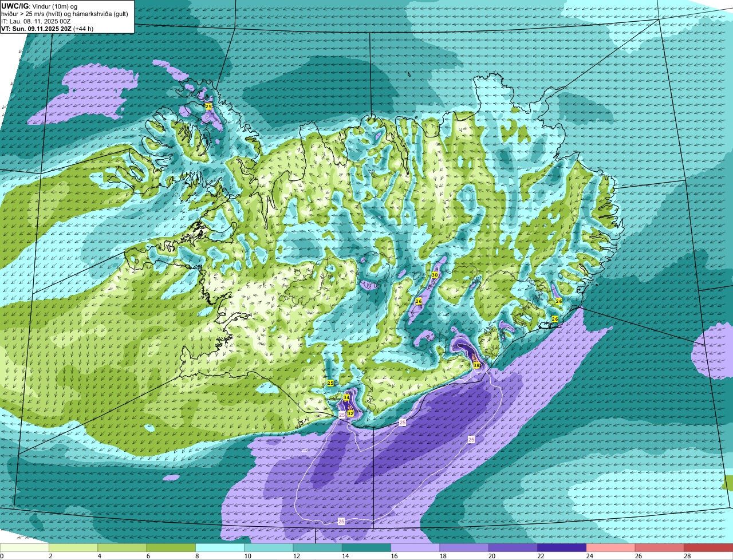Click the yellow '26' gust marker just below the '30' marker
The height and width of the screenshot is (560, 733).
tap(419, 301)
